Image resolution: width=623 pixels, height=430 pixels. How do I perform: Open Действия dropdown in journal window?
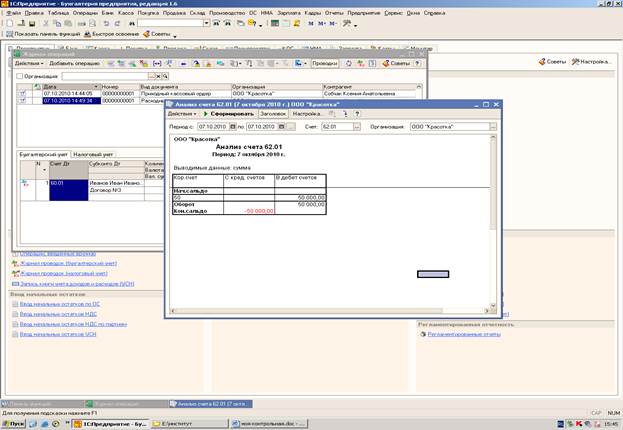pos(29,63)
